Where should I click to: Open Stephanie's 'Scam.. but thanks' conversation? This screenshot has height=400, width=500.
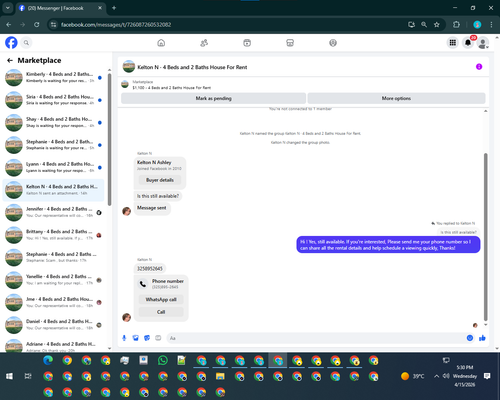[53, 257]
